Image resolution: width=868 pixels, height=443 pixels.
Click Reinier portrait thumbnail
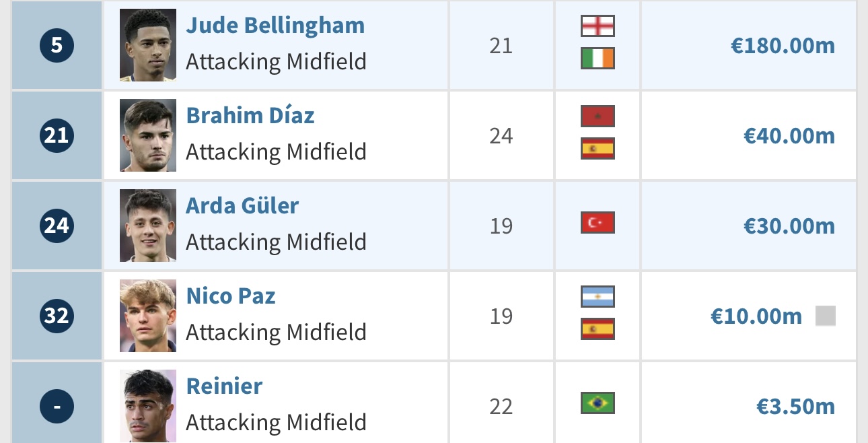(x=148, y=406)
